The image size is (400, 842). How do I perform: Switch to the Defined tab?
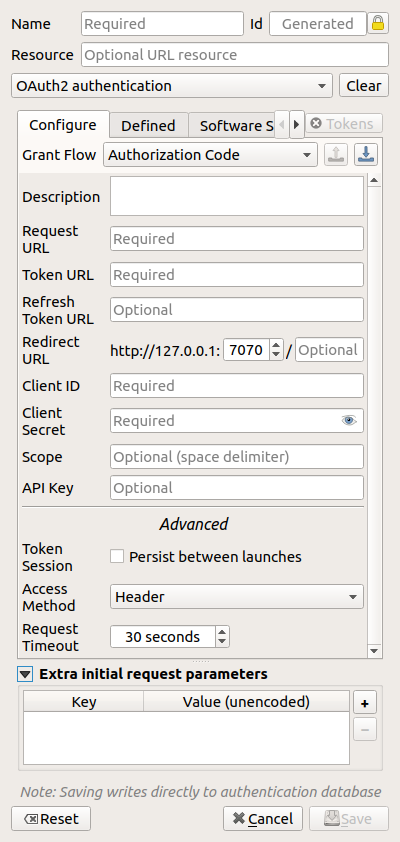(148, 126)
